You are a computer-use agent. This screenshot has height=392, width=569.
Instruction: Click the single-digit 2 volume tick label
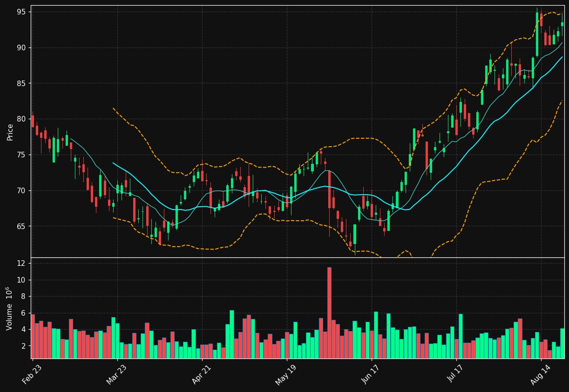[x=24, y=346]
